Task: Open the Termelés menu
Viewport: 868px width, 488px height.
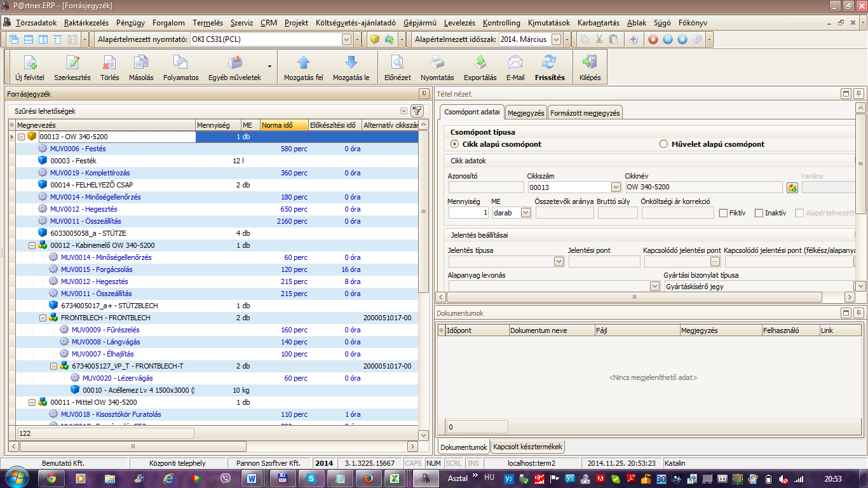Action: coord(208,23)
